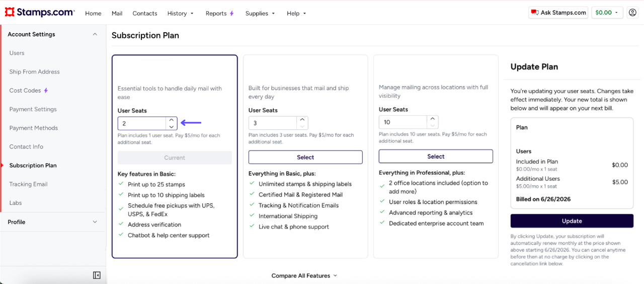Increase Basic plan user seats with up arrow
This screenshot has height=284, width=644.
(172, 120)
